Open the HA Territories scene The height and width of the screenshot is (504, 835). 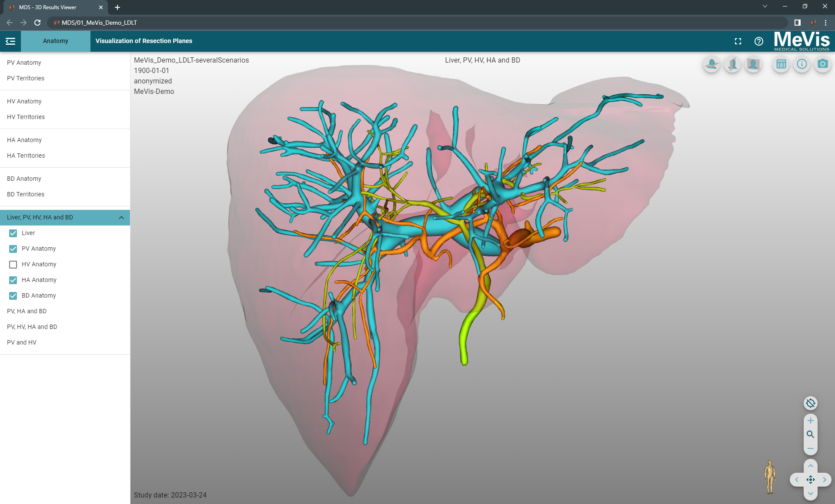click(x=65, y=156)
